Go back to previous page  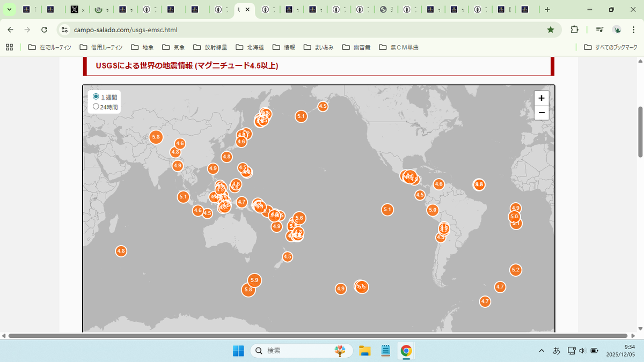point(10,29)
